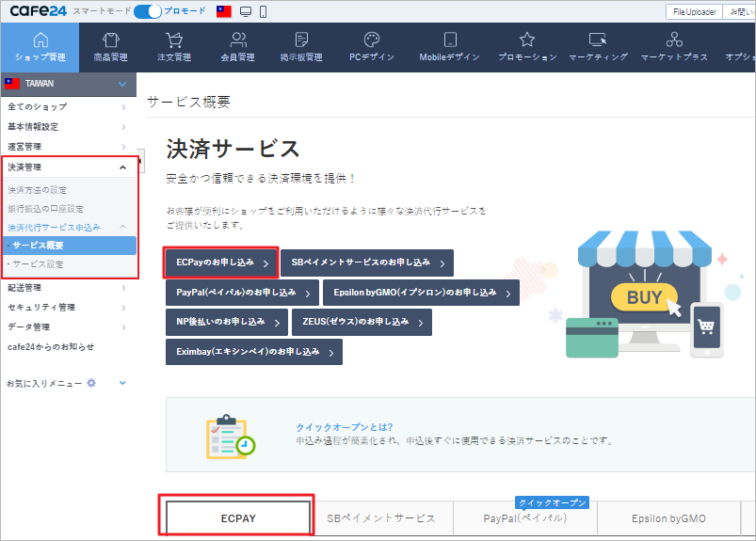756x541 pixels.
Task: Click the clipboard icon in クイックオープン box
Action: click(231, 436)
